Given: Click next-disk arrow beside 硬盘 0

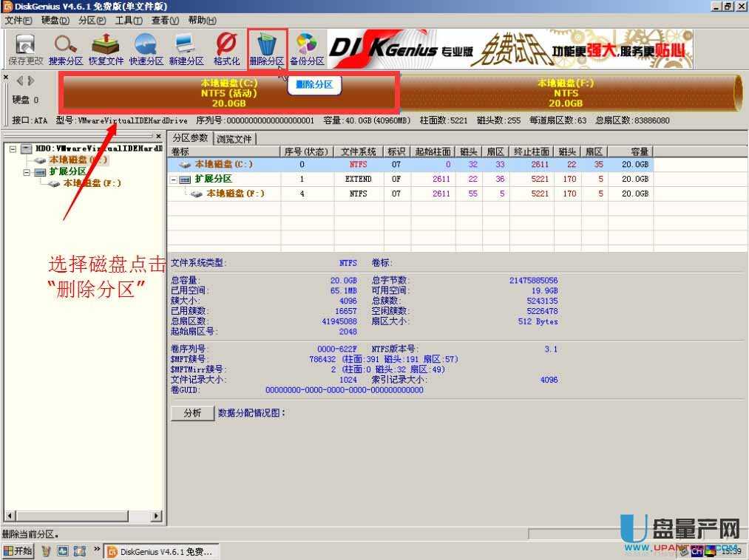Looking at the screenshot, I should 31,80.
